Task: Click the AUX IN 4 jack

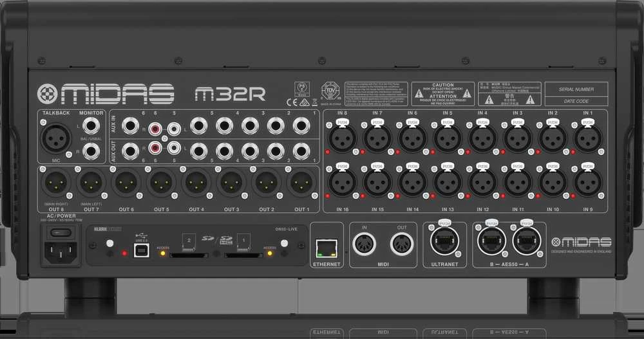Action: pyautogui.click(x=224, y=126)
